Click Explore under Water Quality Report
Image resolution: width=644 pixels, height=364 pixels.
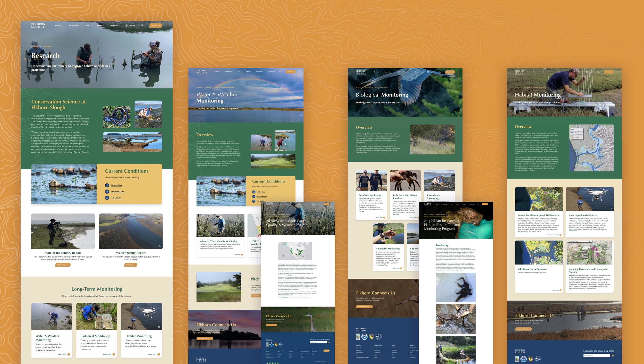tap(131, 265)
